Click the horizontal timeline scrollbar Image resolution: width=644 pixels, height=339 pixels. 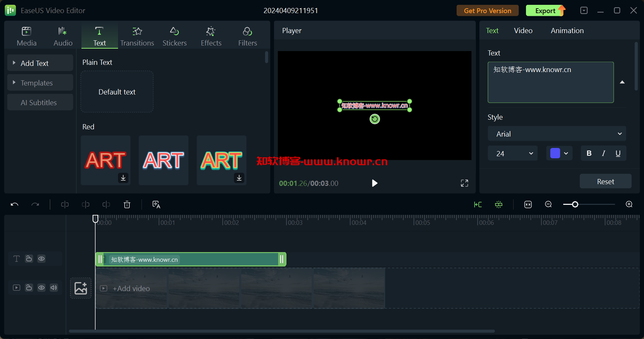coord(282,331)
